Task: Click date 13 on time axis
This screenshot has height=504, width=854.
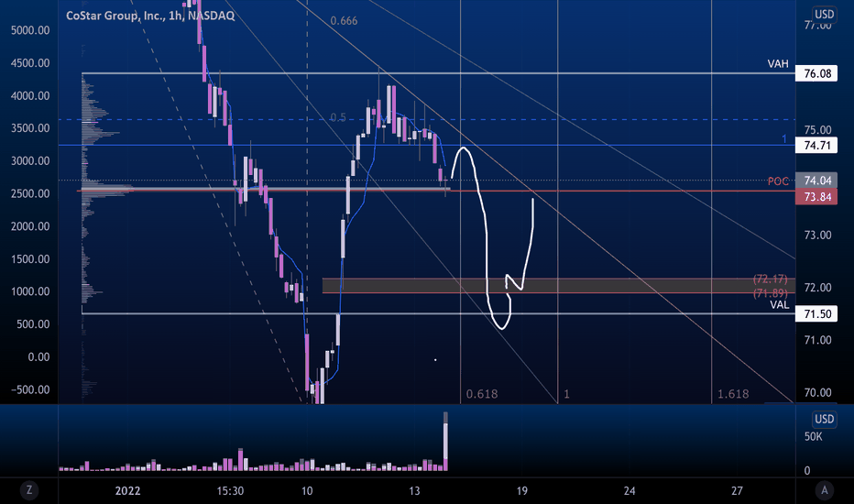Action: pyautogui.click(x=414, y=491)
